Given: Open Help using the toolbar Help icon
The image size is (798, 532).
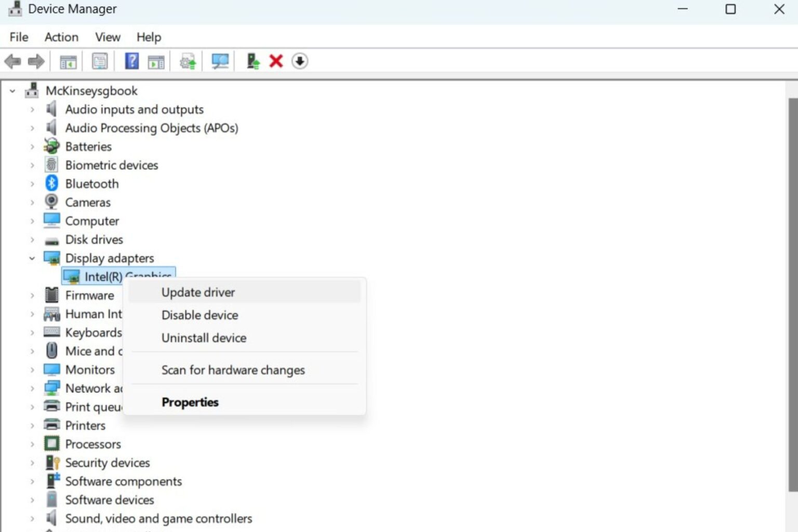Looking at the screenshot, I should 132,61.
